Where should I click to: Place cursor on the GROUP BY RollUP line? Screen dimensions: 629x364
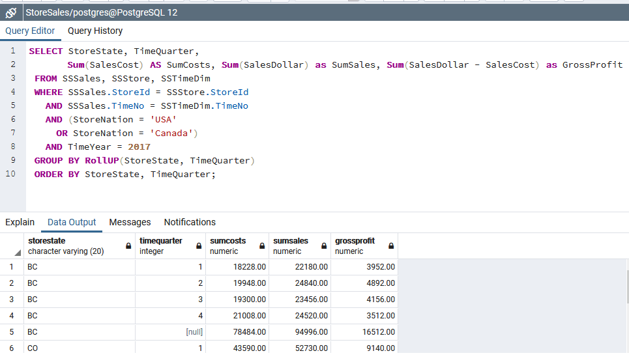coord(143,160)
